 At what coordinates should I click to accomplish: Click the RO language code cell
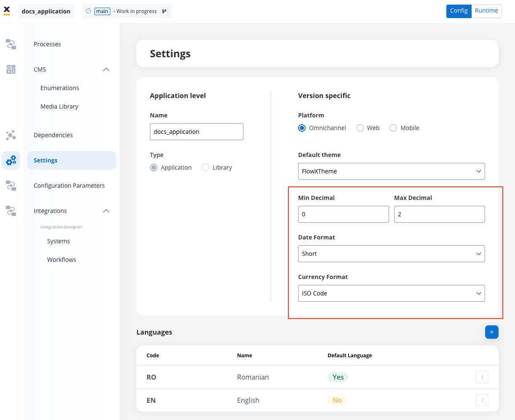point(151,377)
